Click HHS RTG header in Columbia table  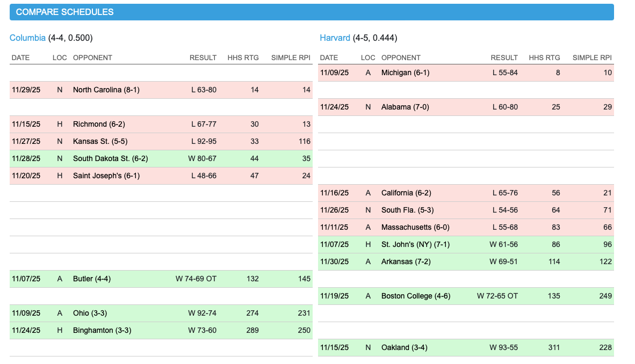pos(243,57)
